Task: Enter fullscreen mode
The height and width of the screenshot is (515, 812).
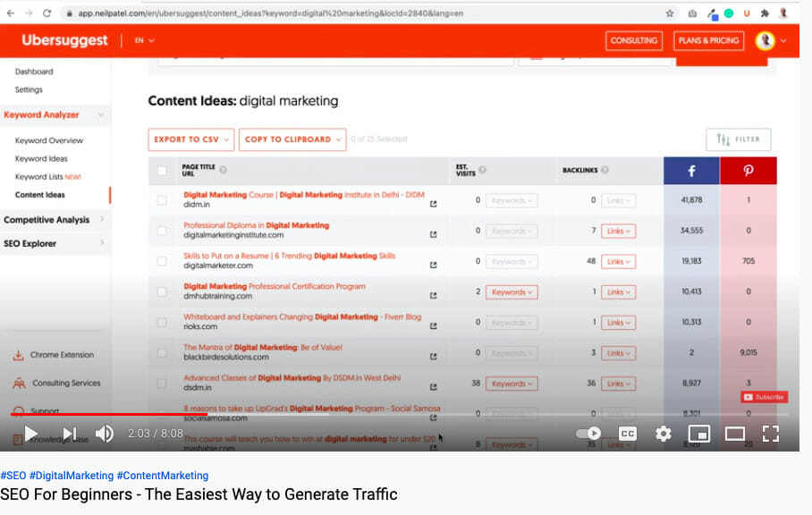Action: 771,434
